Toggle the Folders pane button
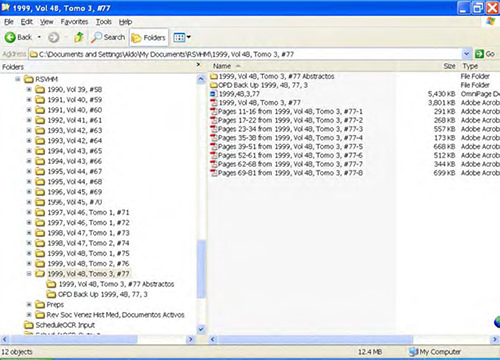This screenshot has height=360, width=500. pyautogui.click(x=149, y=38)
